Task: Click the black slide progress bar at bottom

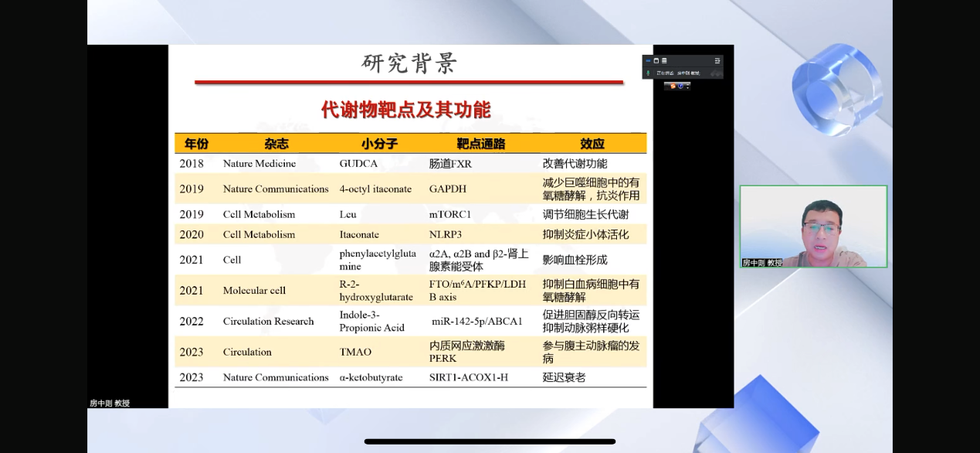Action: pos(490,441)
